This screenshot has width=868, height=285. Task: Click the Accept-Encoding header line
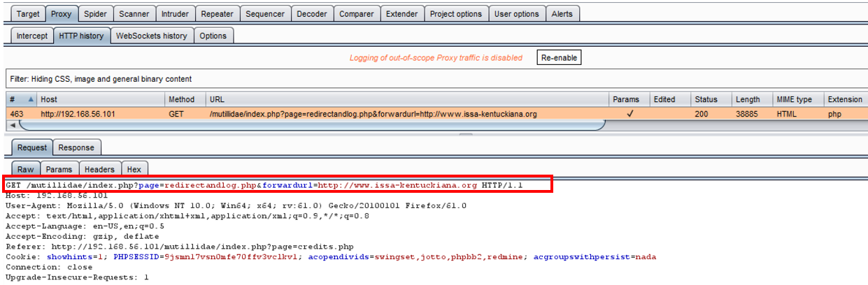coord(81,237)
